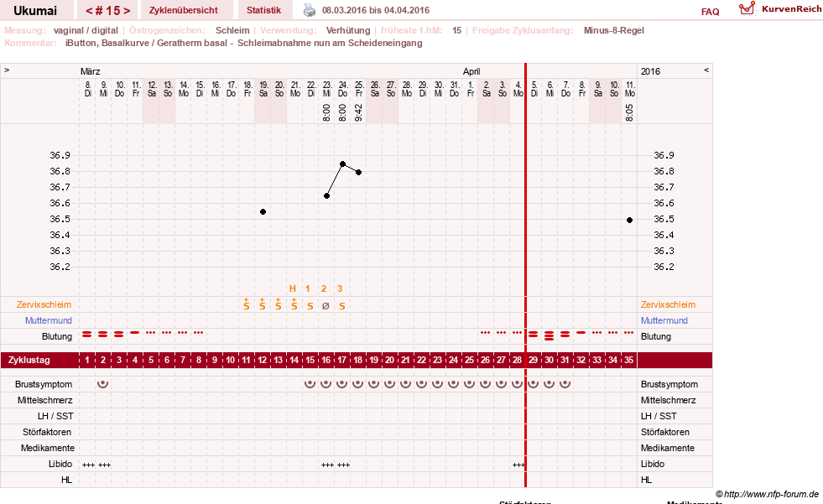The image size is (823, 504).
Task: Click the KurvenReich logo
Action: tap(780, 9)
